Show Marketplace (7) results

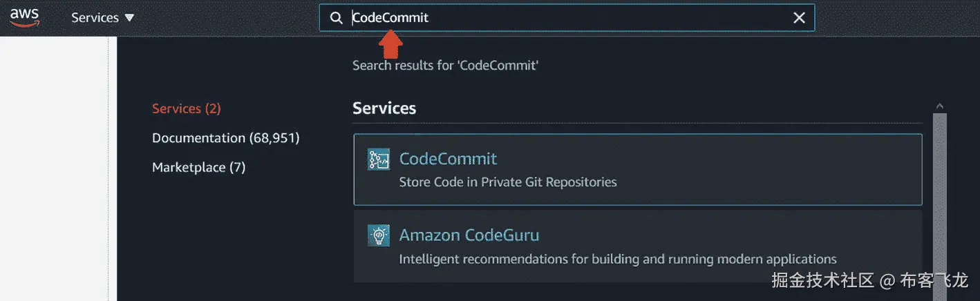point(198,167)
